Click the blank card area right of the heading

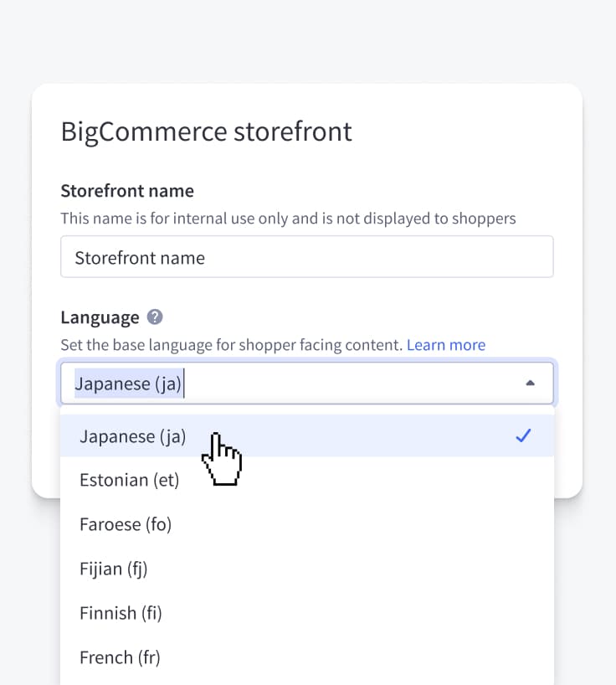click(x=469, y=131)
